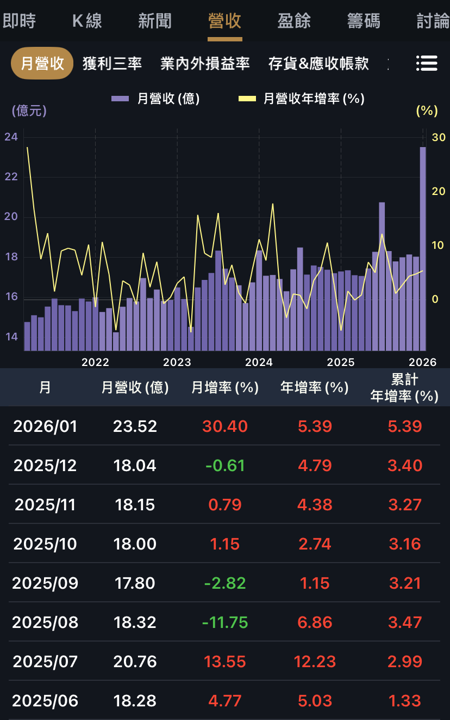Show 業內外損益率 section
Screen dimensions: 450x720
[x=205, y=64]
